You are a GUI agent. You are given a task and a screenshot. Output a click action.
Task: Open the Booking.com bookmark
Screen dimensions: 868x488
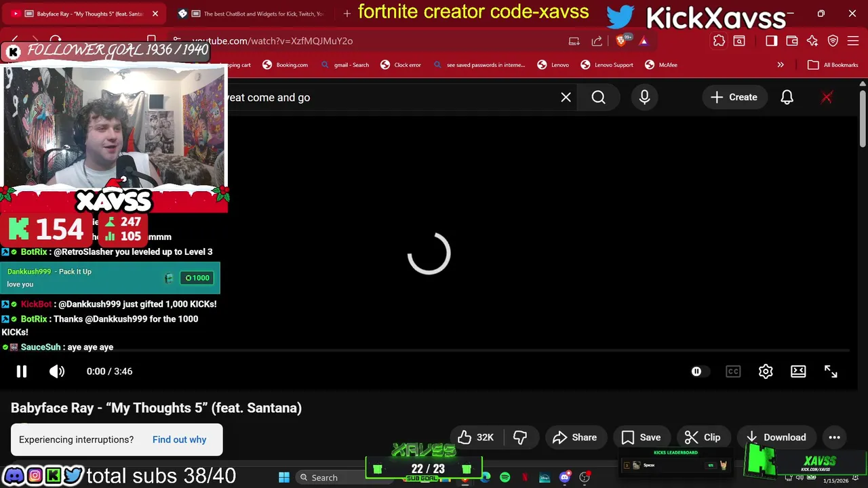pyautogui.click(x=285, y=65)
